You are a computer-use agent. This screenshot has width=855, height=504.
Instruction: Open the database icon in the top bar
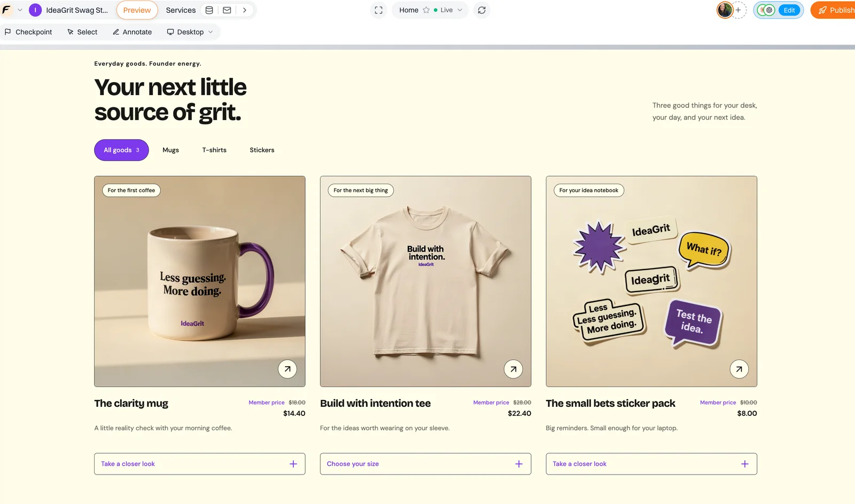(209, 10)
